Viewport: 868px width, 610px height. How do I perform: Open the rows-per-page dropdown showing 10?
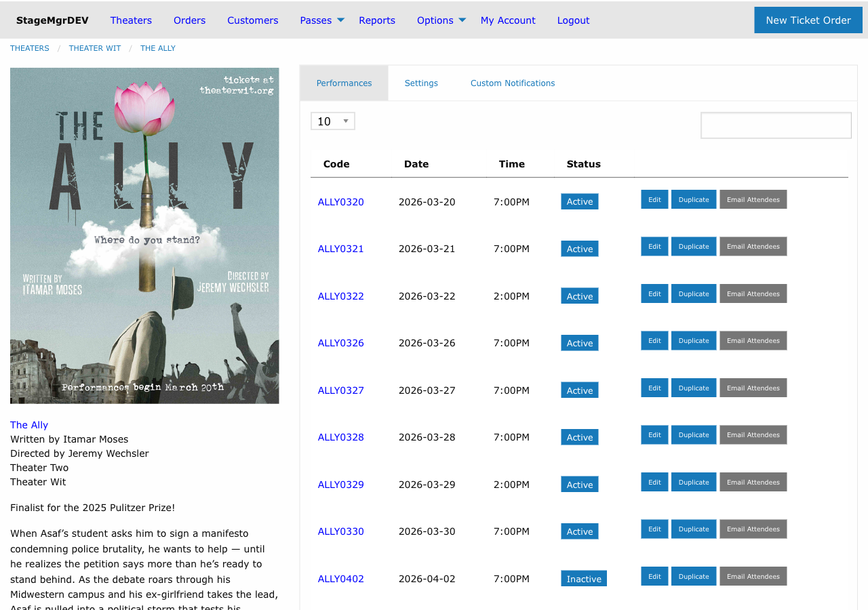333,121
